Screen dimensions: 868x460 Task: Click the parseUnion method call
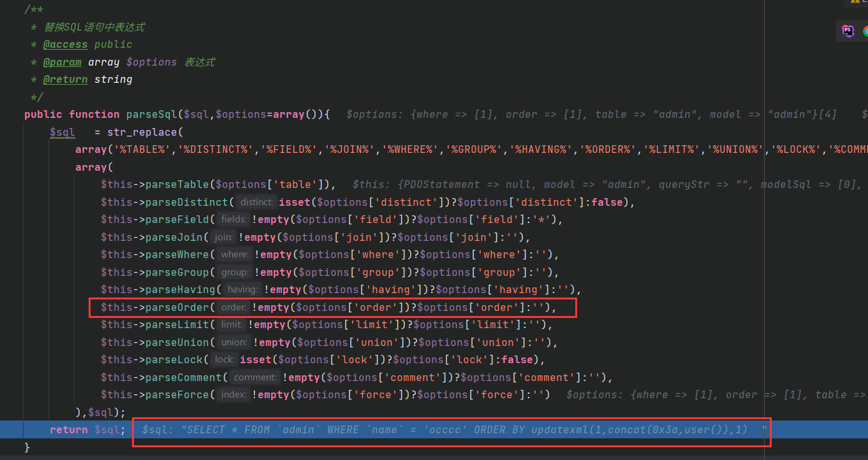(177, 343)
